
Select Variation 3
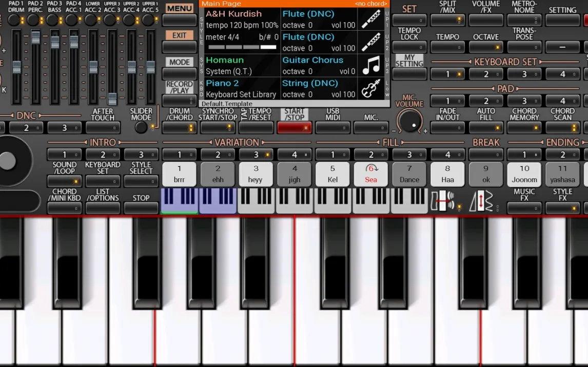tap(256, 154)
